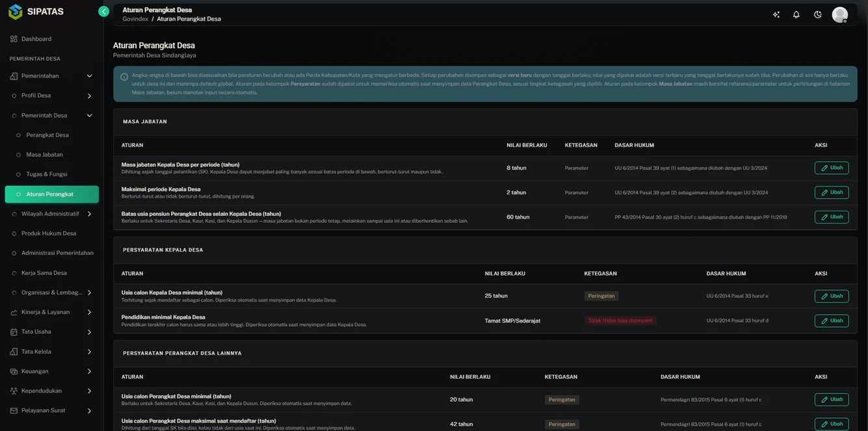
Task: Collapse the Pemerintah Desa submenu chevron
Action: [89, 116]
